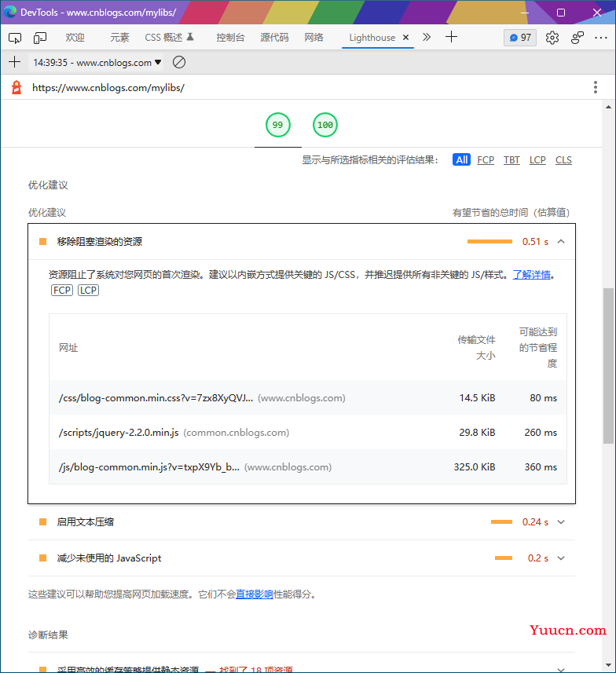The image size is (616, 673).
Task: Click the report URL https://www.cnblogs.com/mylibs/
Action: (x=108, y=87)
